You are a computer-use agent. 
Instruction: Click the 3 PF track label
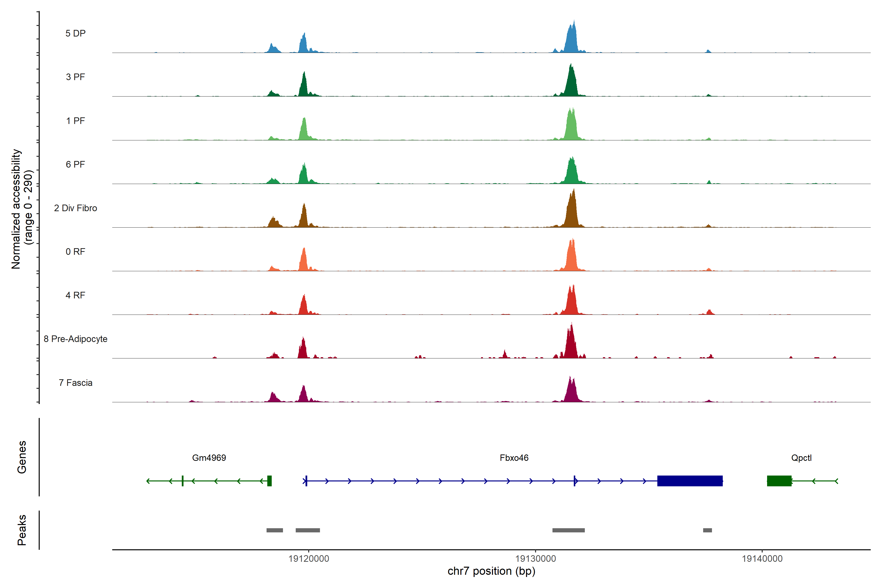(x=75, y=77)
